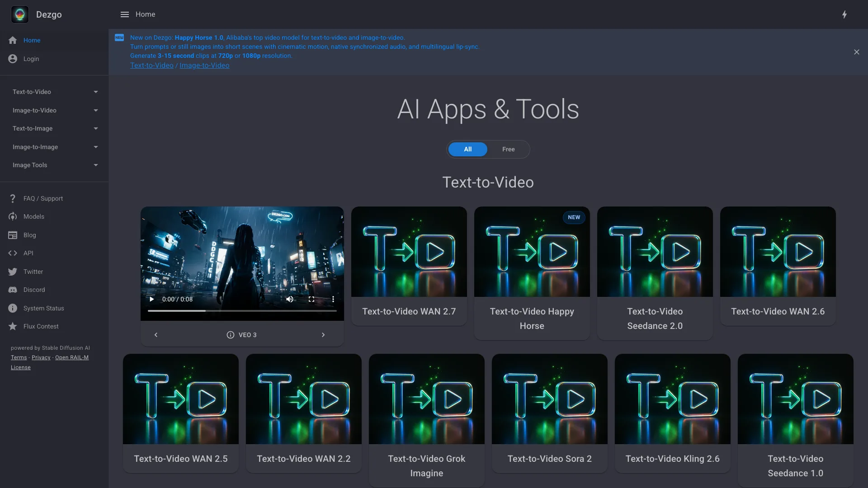
Task: Open Text-to-Video WAN 2.7 card
Action: coord(409,266)
